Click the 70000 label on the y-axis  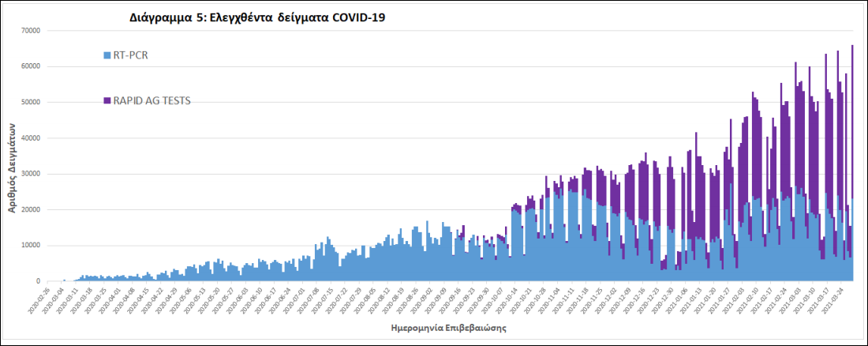coord(31,31)
